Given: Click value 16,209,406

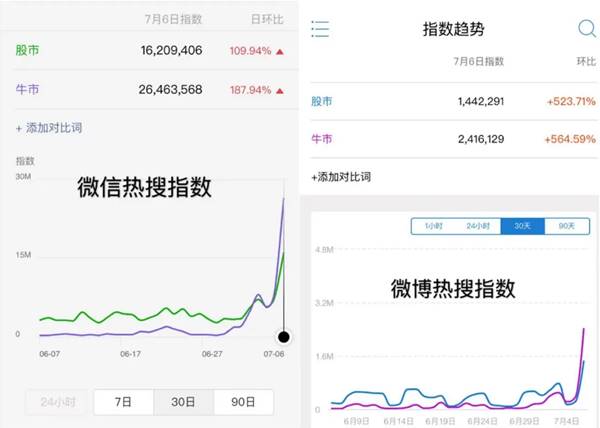Looking at the screenshot, I should (x=171, y=50).
